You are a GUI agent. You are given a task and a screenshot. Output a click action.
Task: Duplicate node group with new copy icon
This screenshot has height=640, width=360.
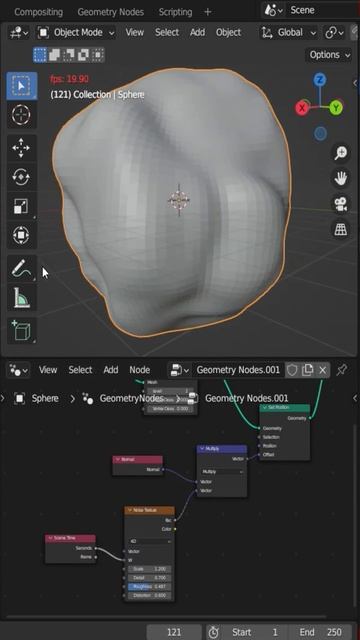(307, 370)
